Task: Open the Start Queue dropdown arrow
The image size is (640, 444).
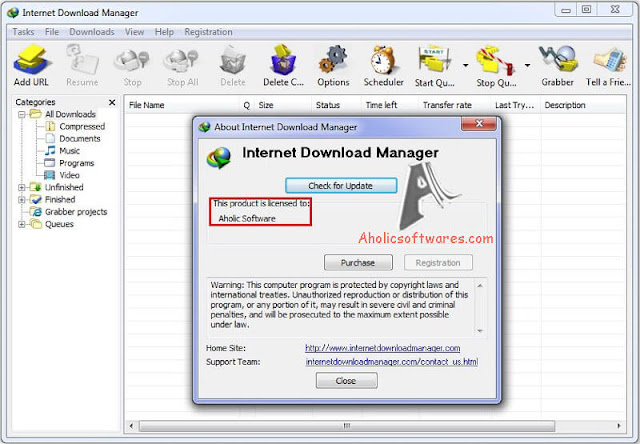Action: 465,65
